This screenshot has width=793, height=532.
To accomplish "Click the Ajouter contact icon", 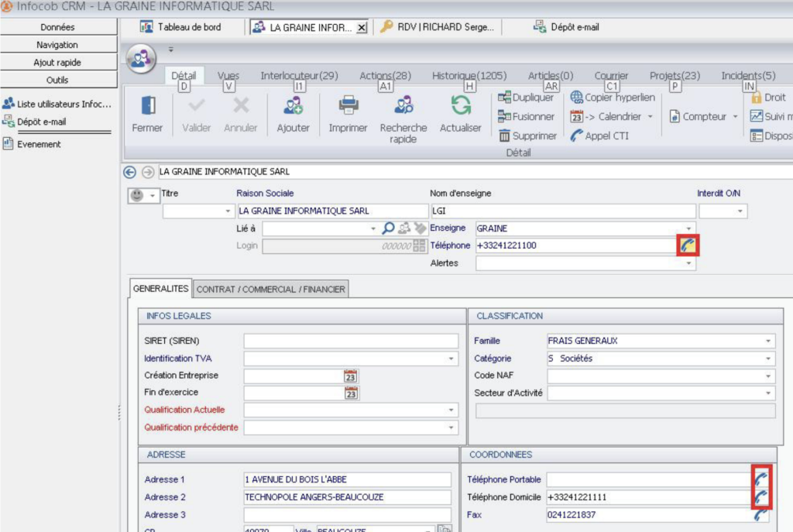I will 293,105.
